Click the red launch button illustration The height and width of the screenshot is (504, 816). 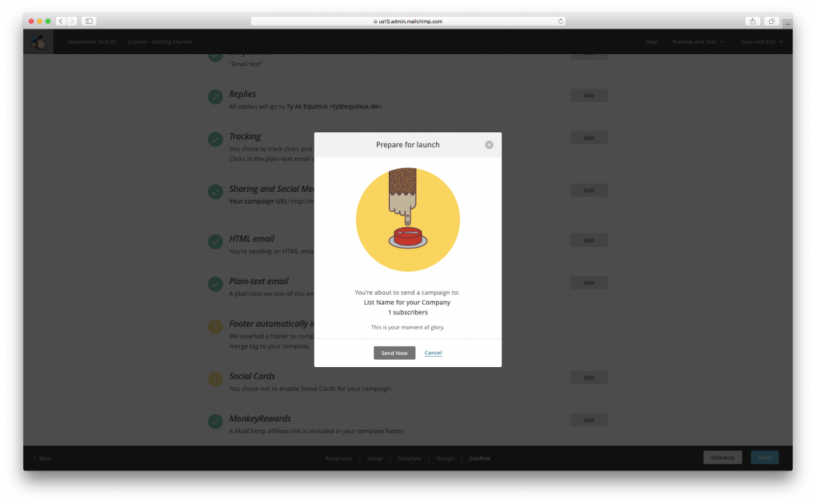tap(407, 236)
